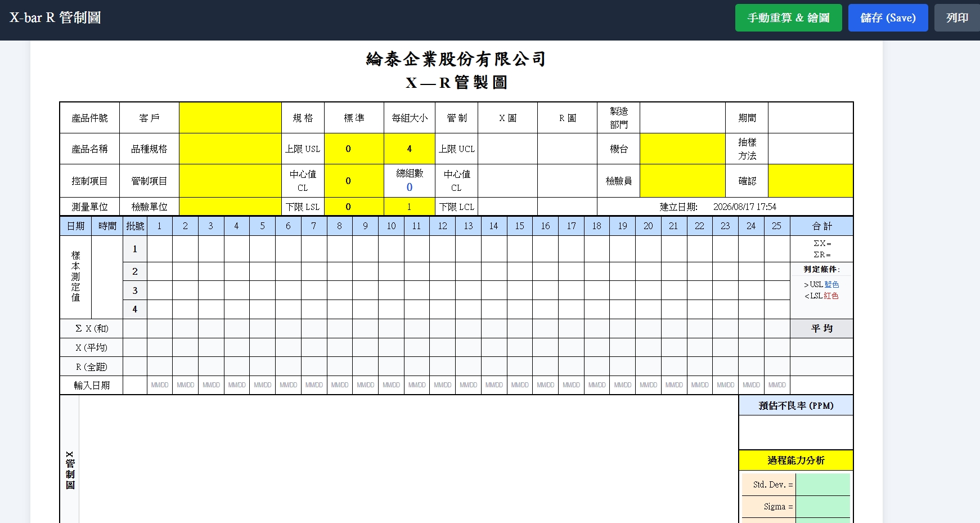
Task: Click sample row 3 cell under column 10
Action: [391, 290]
